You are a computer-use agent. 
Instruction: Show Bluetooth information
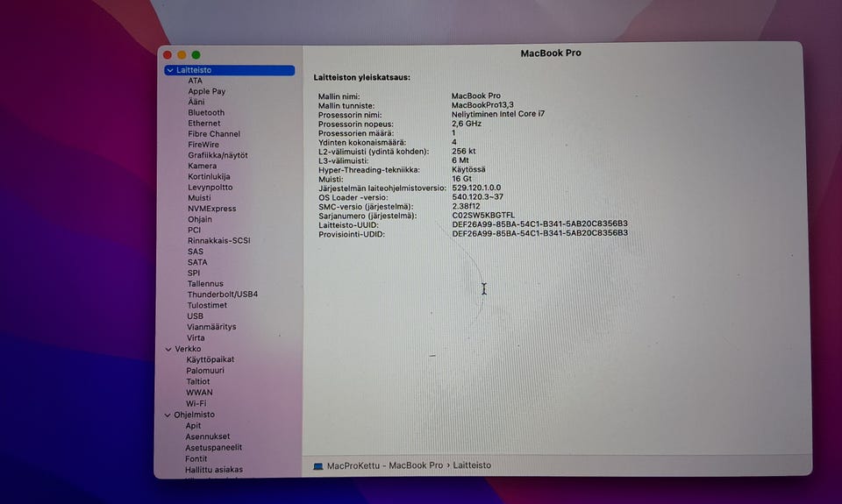coord(206,113)
